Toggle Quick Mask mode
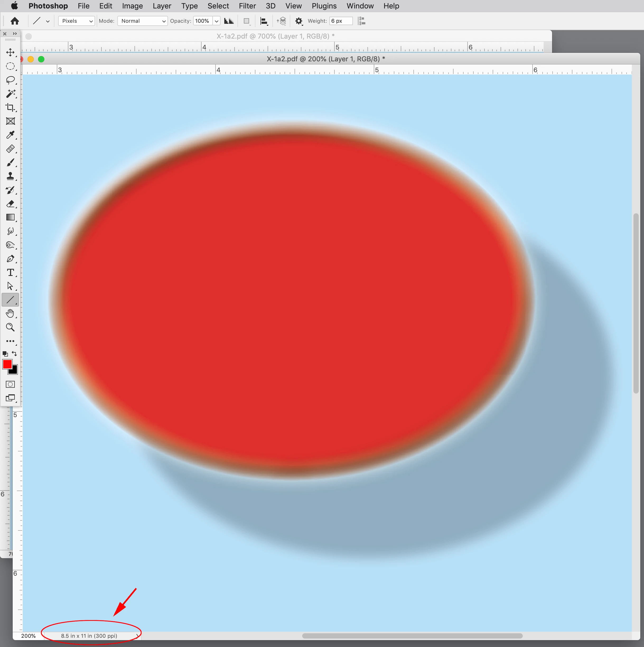This screenshot has height=647, width=644. [x=10, y=384]
